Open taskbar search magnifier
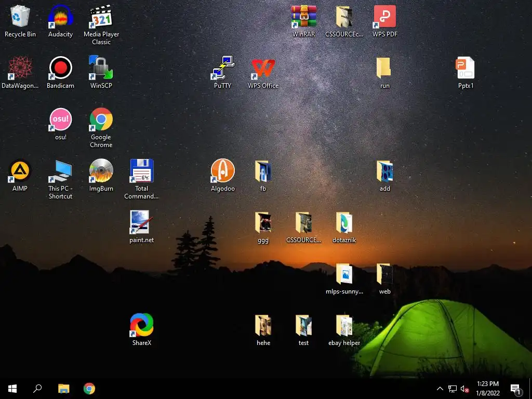The image size is (532, 399). coord(37,389)
